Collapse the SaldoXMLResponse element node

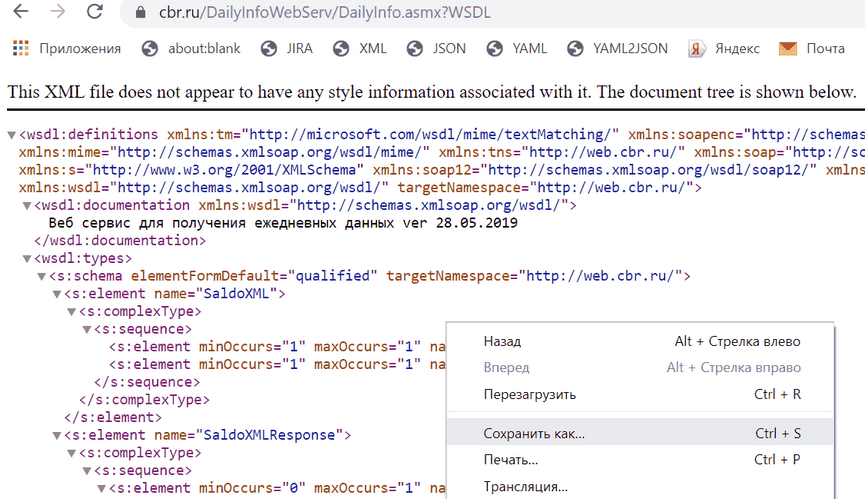(x=57, y=435)
